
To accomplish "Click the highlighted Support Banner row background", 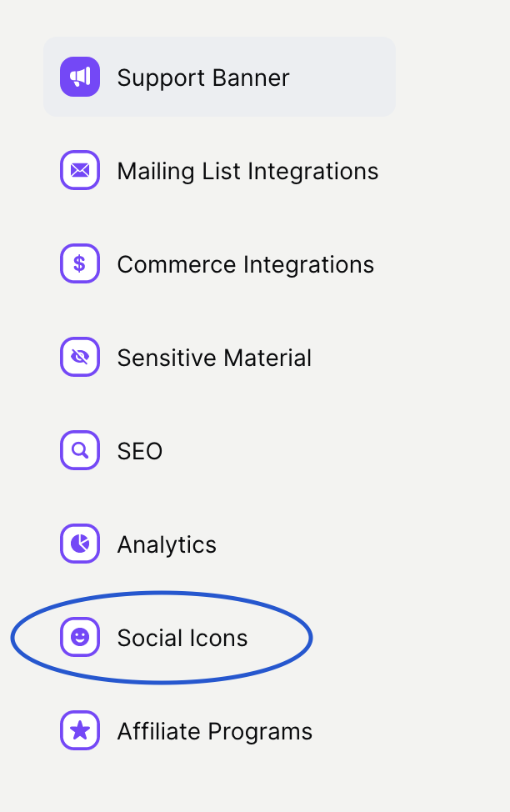I will pos(219,77).
